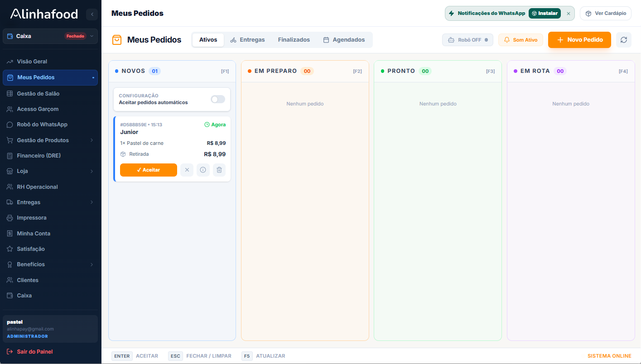Expand Gestão de Produtos submenu
This screenshot has height=364, width=641.
(50, 140)
